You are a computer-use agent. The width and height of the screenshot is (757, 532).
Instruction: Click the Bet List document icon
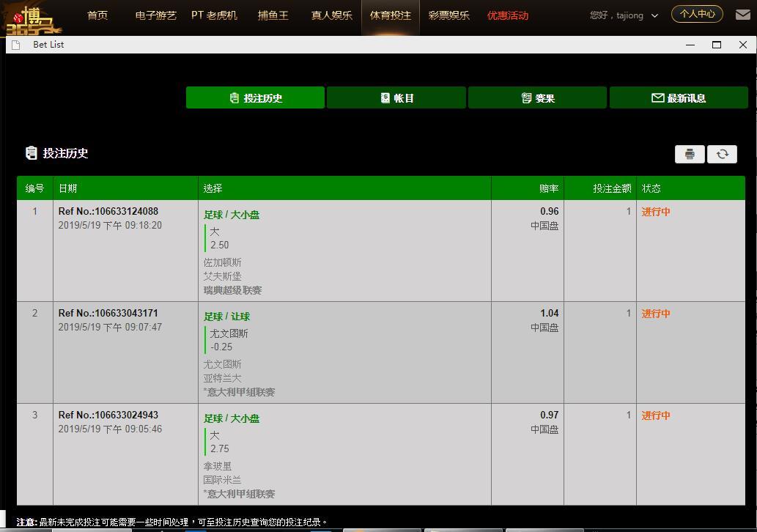(16, 45)
